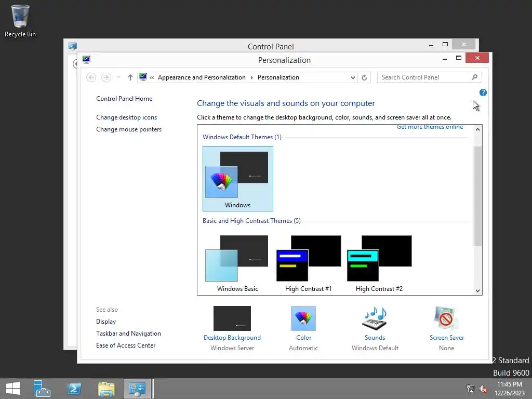Click the muted volume tray icon
The image size is (532, 399).
(x=483, y=389)
